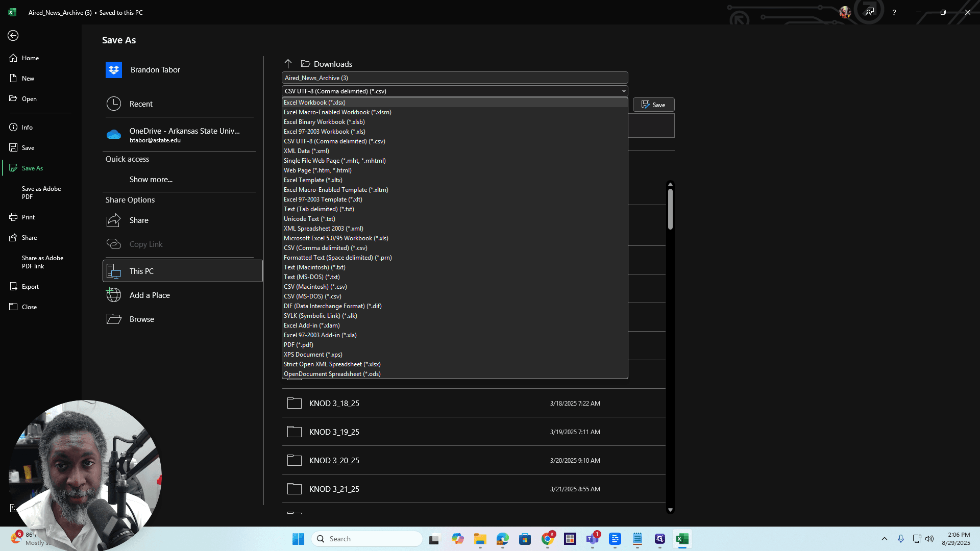Open folder KNOD 3_18_25
Screen dimensions: 980x551
coord(474,404)
